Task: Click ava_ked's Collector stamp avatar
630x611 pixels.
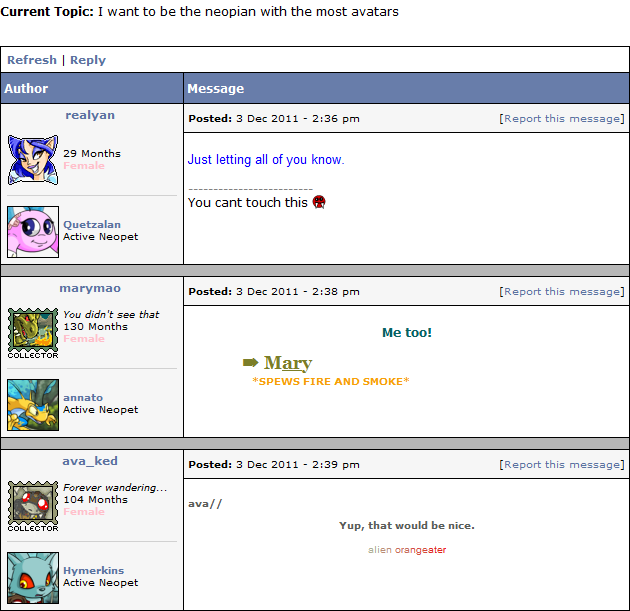Action: tap(33, 506)
